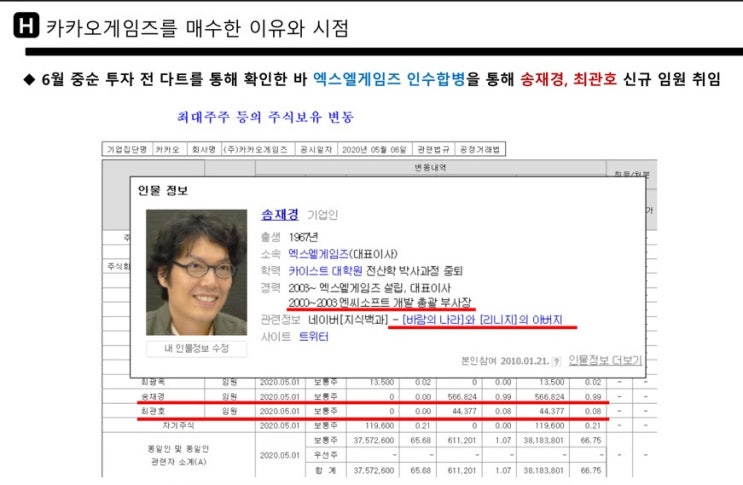743x485 pixels.
Task: Click the 38,183,801 value in the 보통주 subtotal row
Action: (543, 440)
